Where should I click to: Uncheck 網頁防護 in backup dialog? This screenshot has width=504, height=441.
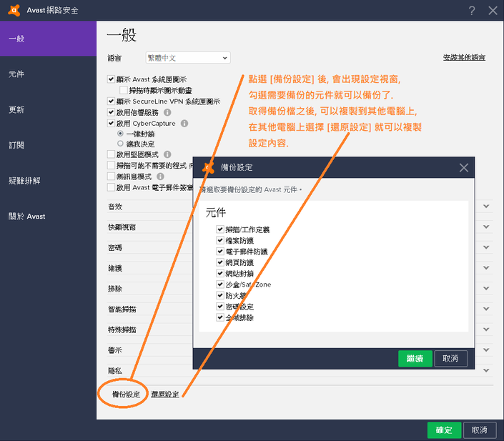click(x=220, y=262)
